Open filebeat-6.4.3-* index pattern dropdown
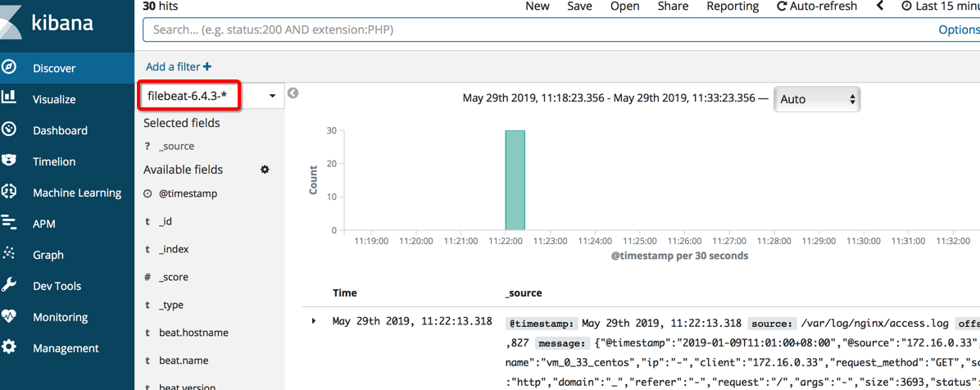 (212, 96)
